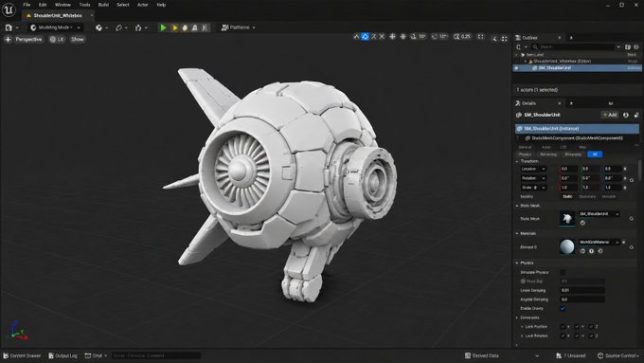Image resolution: width=644 pixels, height=363 pixels.
Task: Select the highlighted translate tool icon
Action: click(x=365, y=37)
